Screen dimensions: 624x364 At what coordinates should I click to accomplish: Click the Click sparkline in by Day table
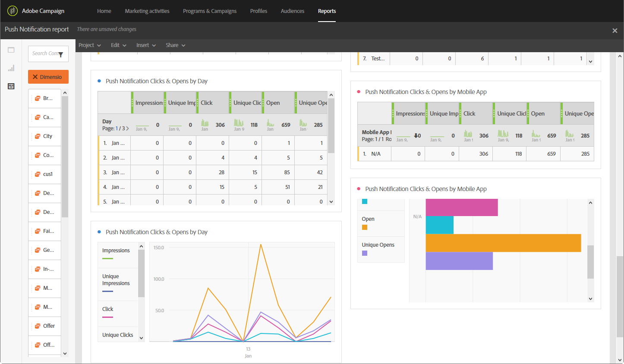205,123
